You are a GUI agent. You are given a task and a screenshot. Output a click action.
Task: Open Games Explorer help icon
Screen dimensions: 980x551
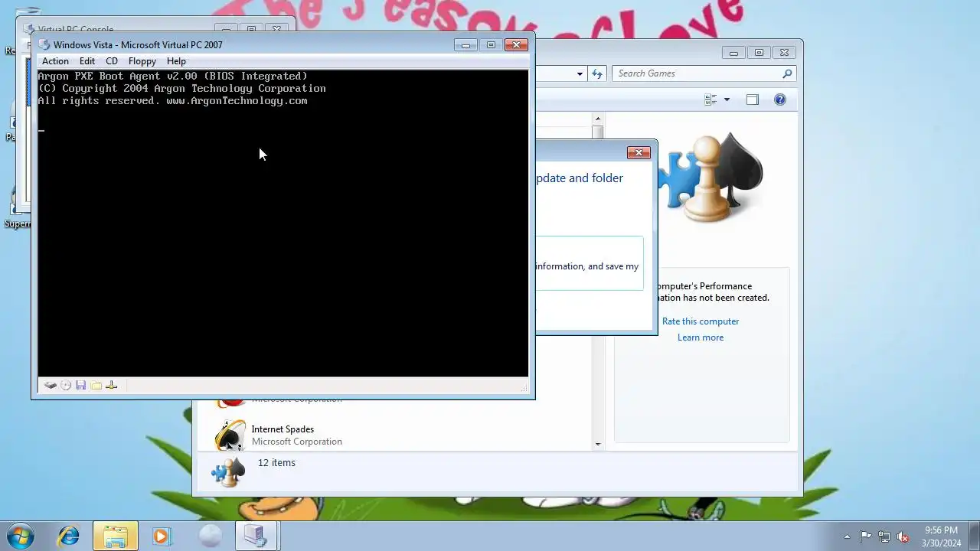tap(779, 99)
